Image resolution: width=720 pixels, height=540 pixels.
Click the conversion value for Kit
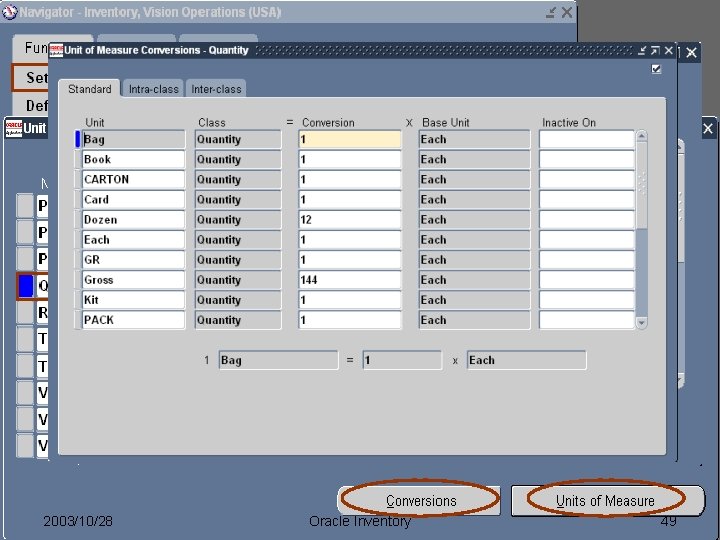[x=350, y=300]
